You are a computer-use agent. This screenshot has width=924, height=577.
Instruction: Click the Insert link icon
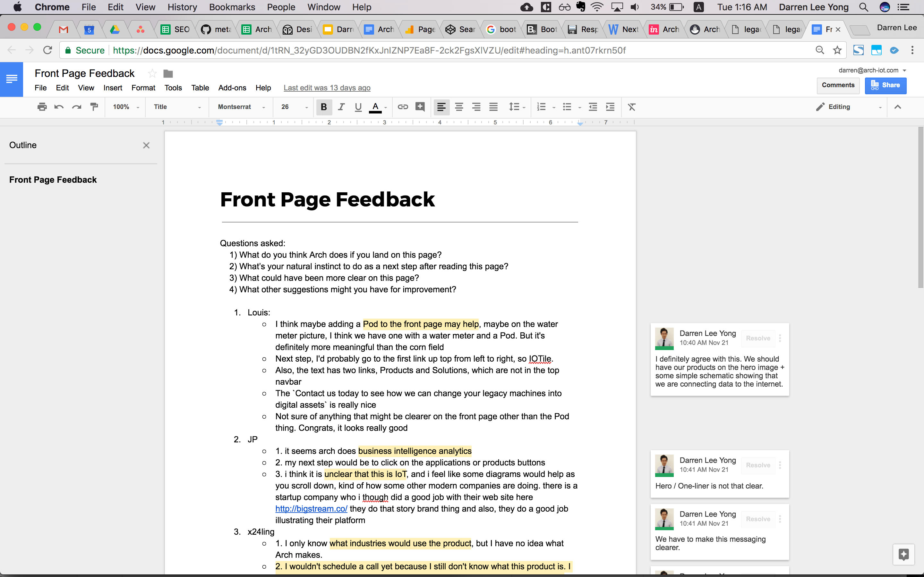(x=403, y=107)
